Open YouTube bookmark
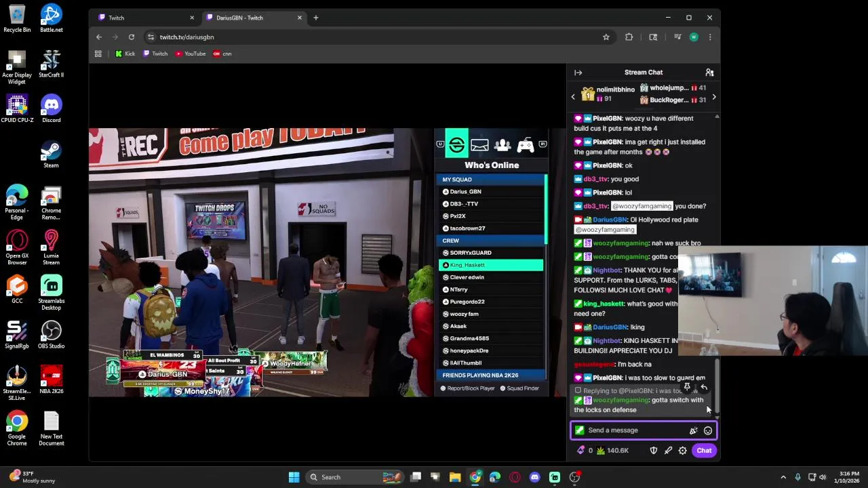Image resolution: width=868 pixels, height=488 pixels. [191, 54]
